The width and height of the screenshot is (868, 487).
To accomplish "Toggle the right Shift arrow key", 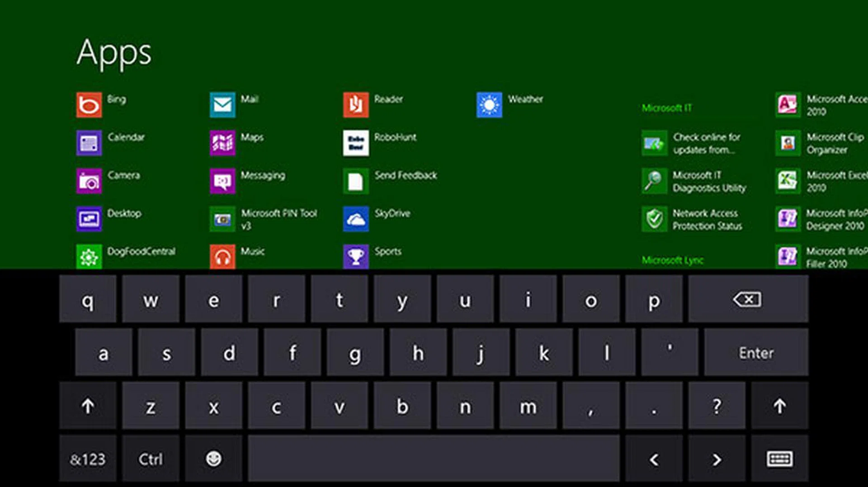I will (779, 406).
